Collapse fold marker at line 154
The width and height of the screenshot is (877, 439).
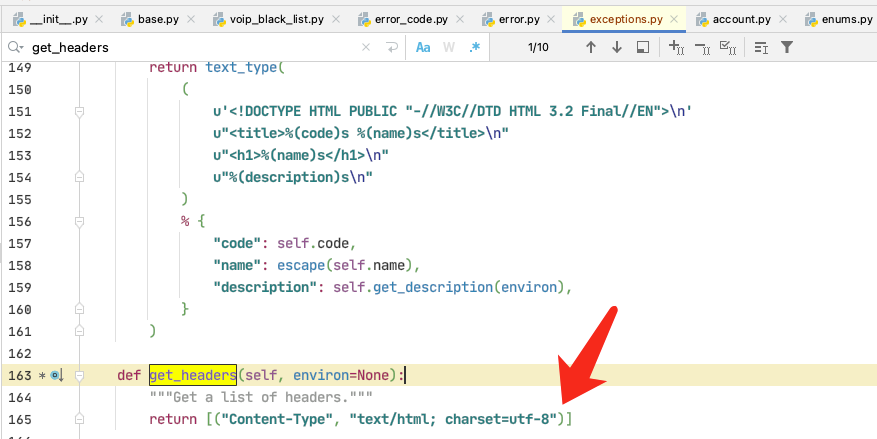click(79, 178)
